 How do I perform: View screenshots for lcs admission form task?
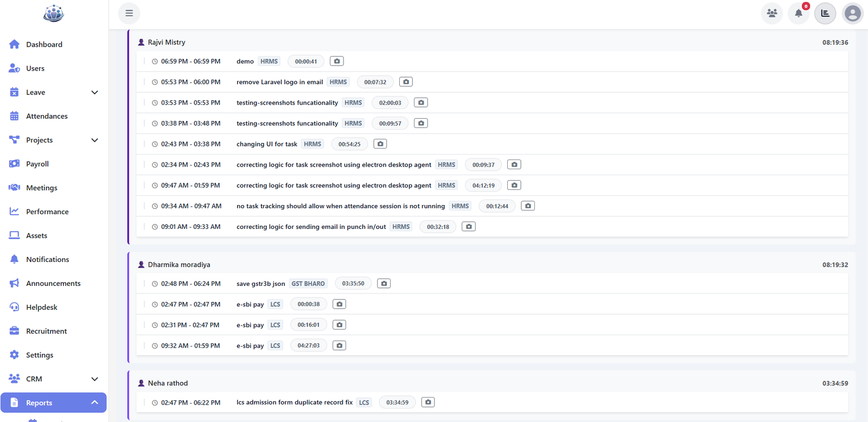click(x=428, y=402)
